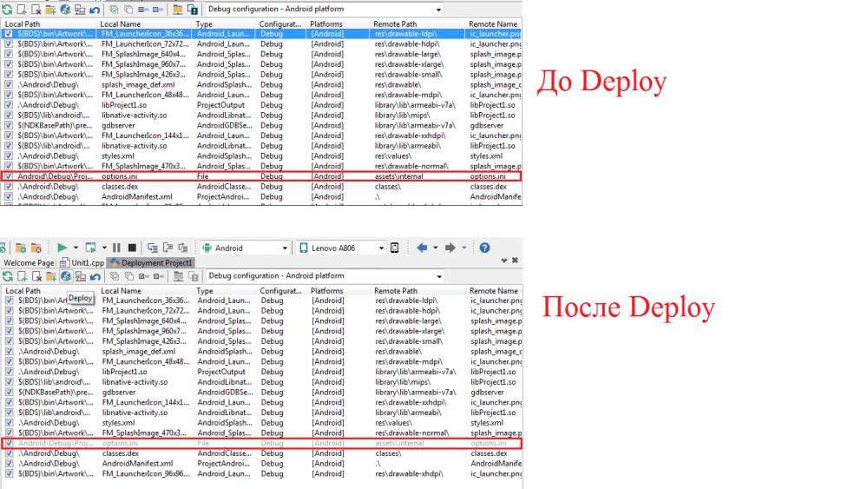Open help with the blue question mark icon
The image size is (868, 489).
click(485, 248)
